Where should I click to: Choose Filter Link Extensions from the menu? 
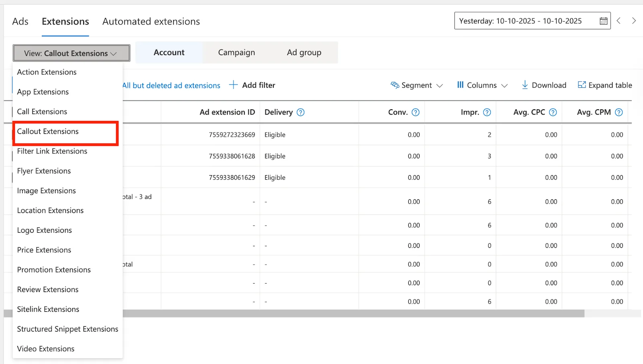tap(68, 151)
